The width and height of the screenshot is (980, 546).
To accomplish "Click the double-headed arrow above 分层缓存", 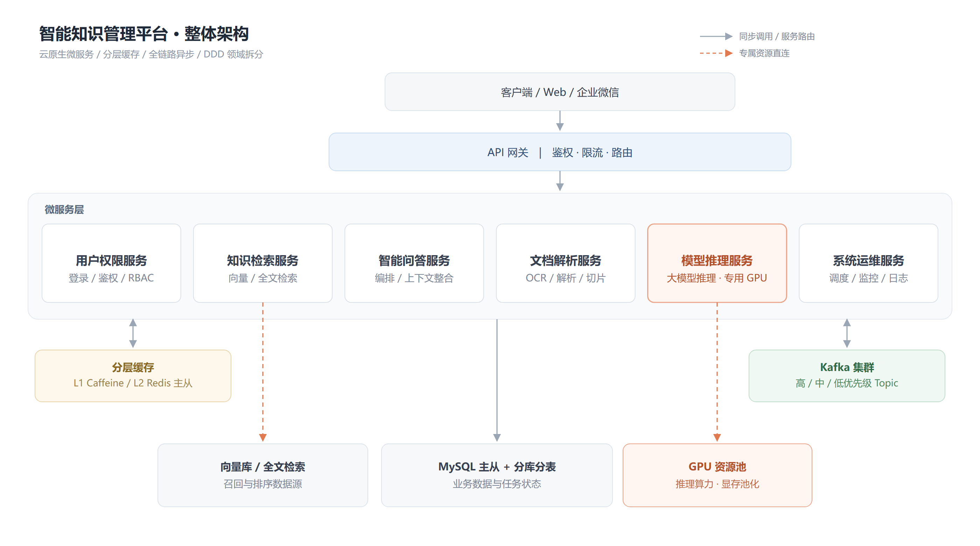I will point(133,333).
